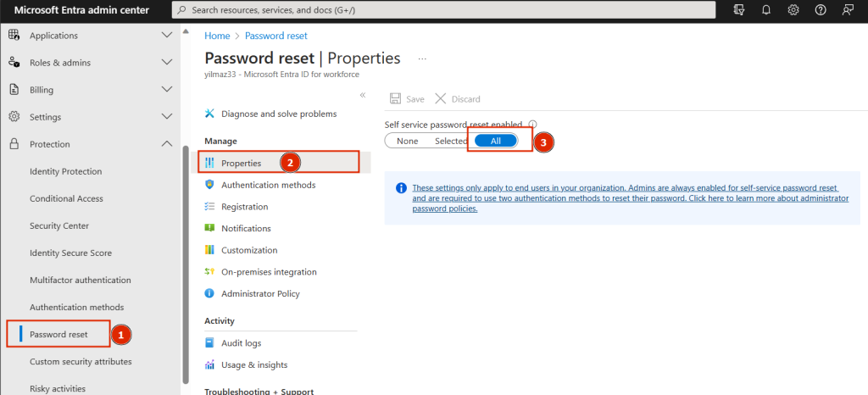This screenshot has width=868, height=395.
Task: Collapse the Protection section chevron
Action: pos(166,144)
